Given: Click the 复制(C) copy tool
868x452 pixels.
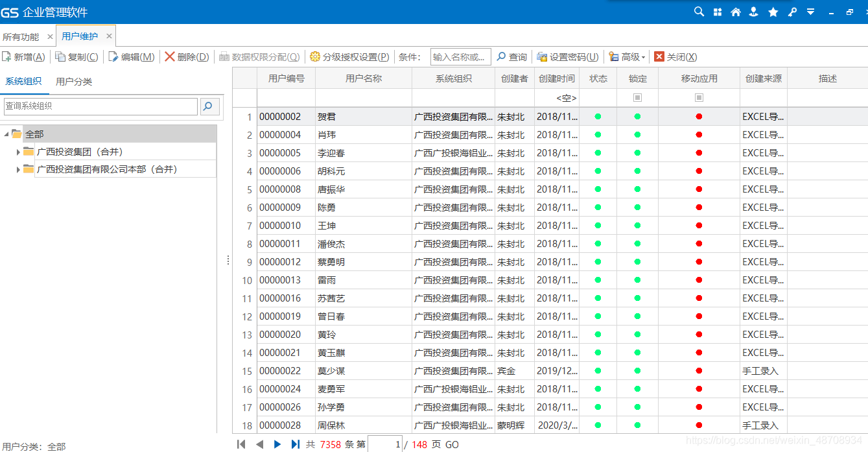Looking at the screenshot, I should click(x=77, y=57).
